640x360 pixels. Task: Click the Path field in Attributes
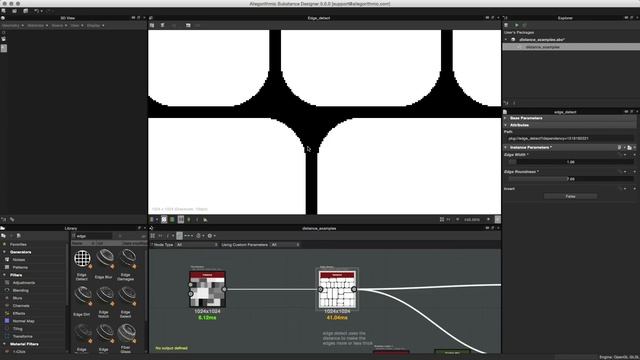point(570,138)
